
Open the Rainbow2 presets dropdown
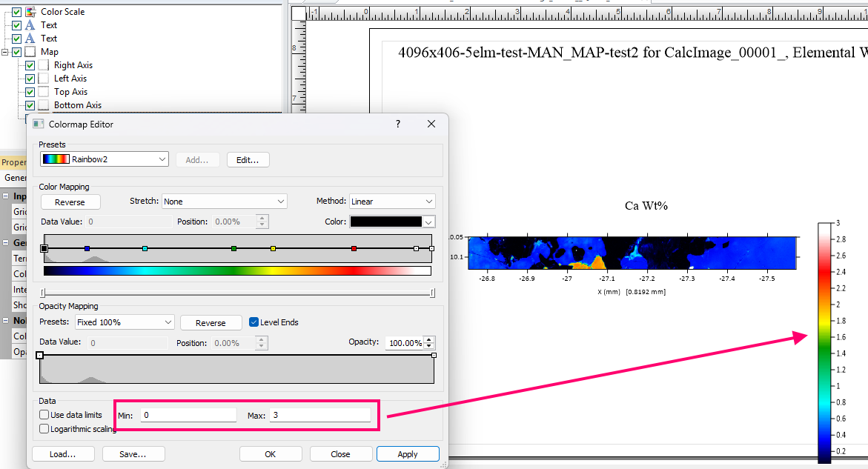pos(105,159)
